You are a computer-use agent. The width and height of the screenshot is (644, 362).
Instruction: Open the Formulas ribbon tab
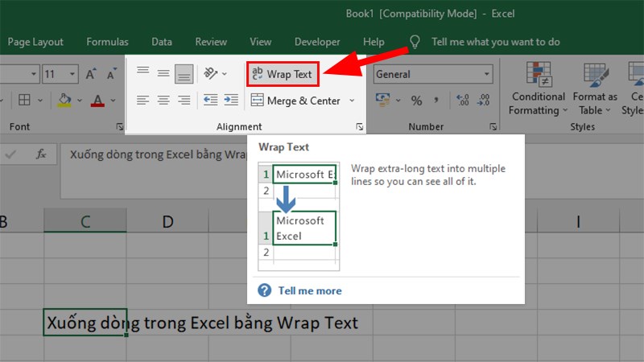click(107, 42)
